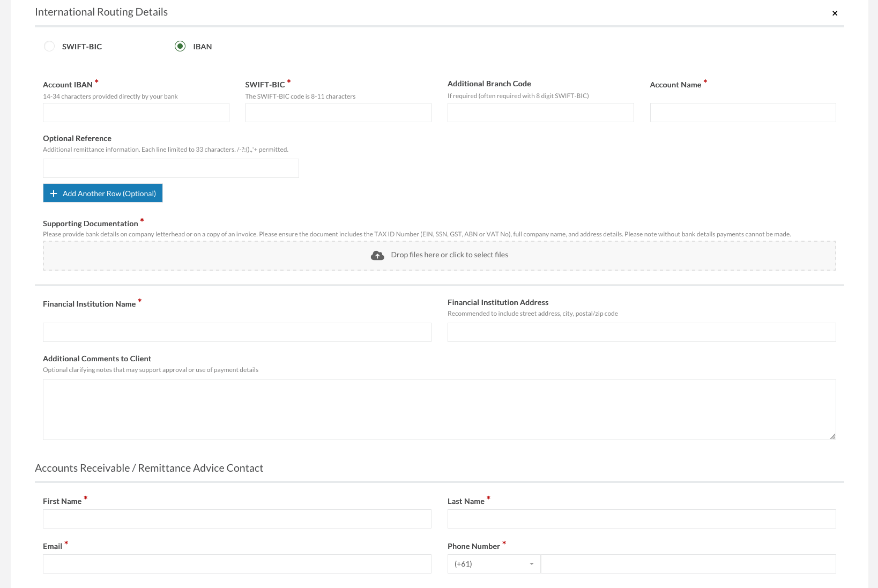
Task: Focus the Financial Institution Address field
Action: pos(642,332)
